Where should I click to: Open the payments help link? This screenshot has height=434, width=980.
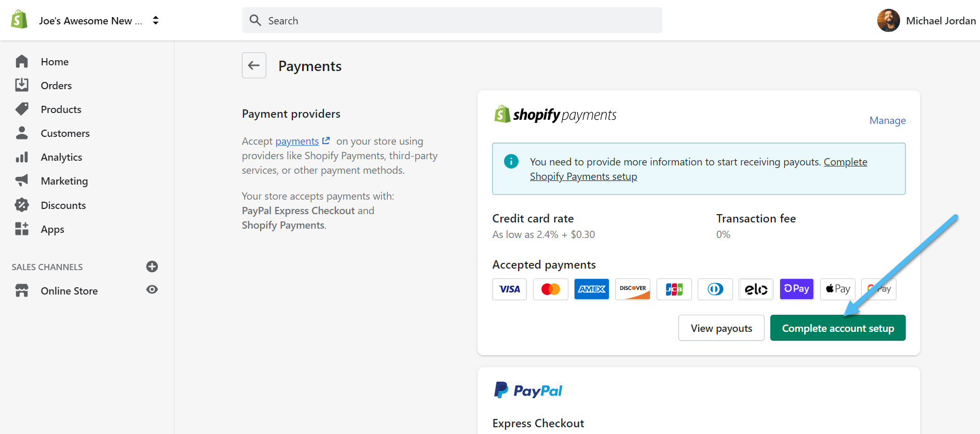[x=297, y=141]
